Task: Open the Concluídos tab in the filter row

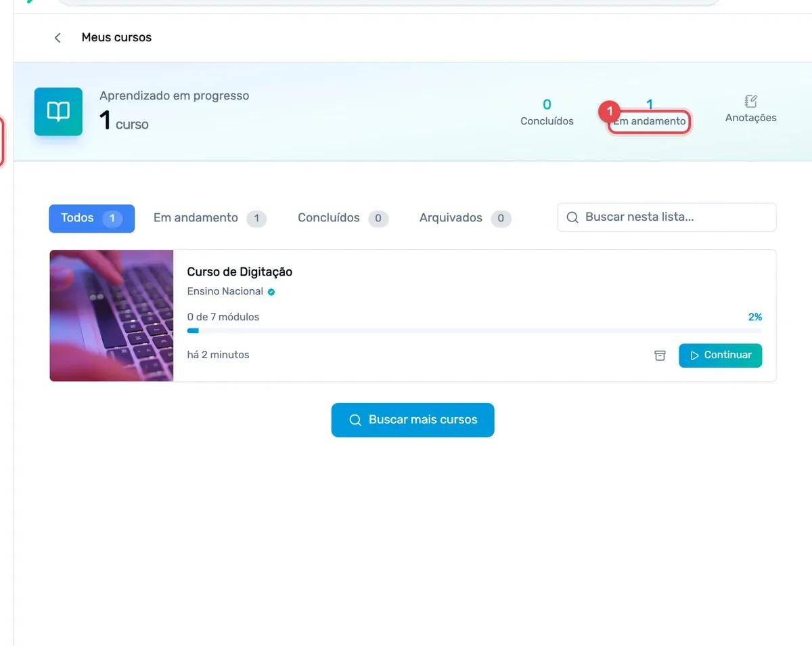Action: (x=343, y=218)
